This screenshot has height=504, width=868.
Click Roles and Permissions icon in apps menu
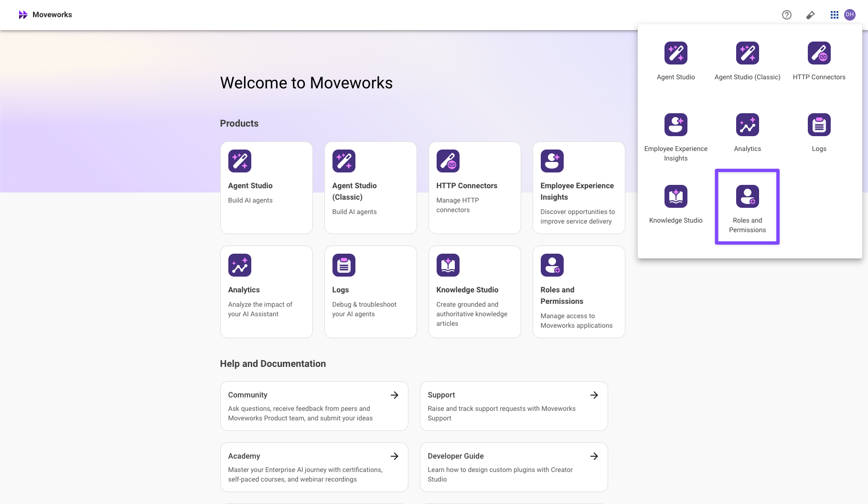click(x=748, y=196)
